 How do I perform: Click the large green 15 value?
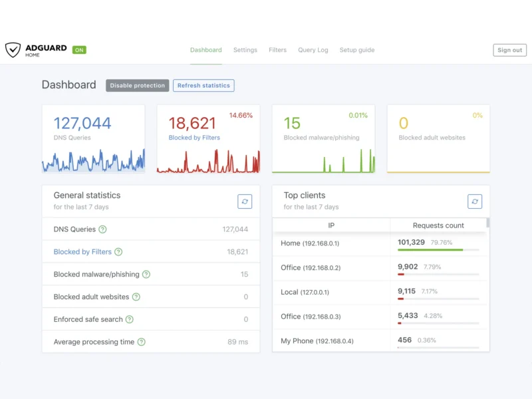tap(292, 123)
